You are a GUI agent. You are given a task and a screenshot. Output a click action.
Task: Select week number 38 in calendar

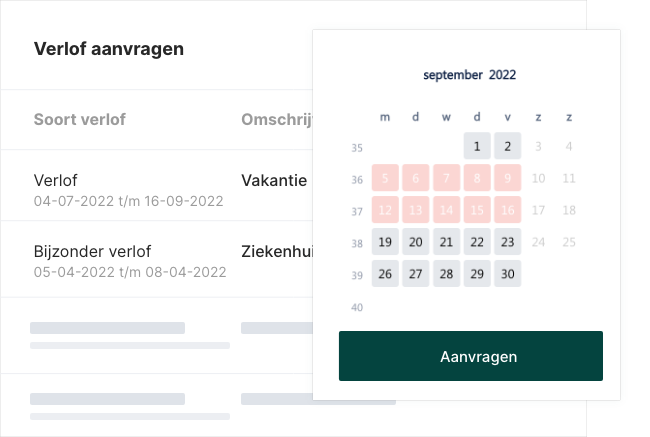(x=358, y=243)
